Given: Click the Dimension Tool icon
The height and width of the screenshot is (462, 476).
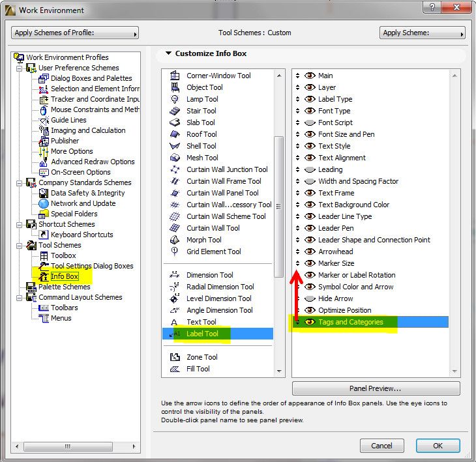Looking at the screenshot, I should [x=175, y=275].
